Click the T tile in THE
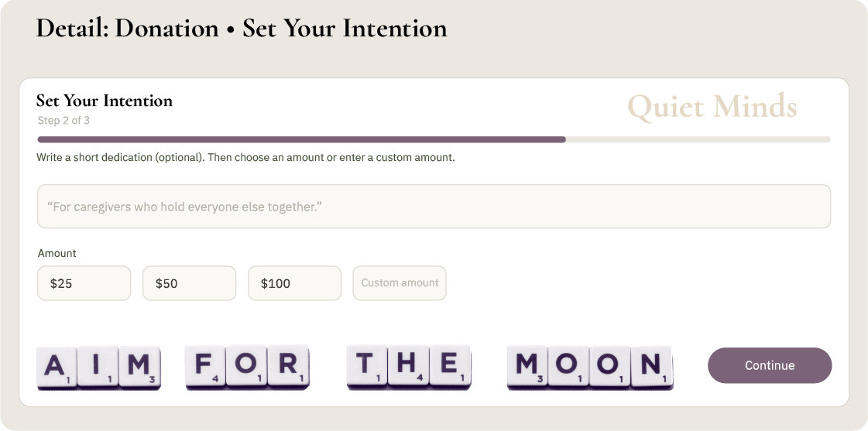 (367, 367)
